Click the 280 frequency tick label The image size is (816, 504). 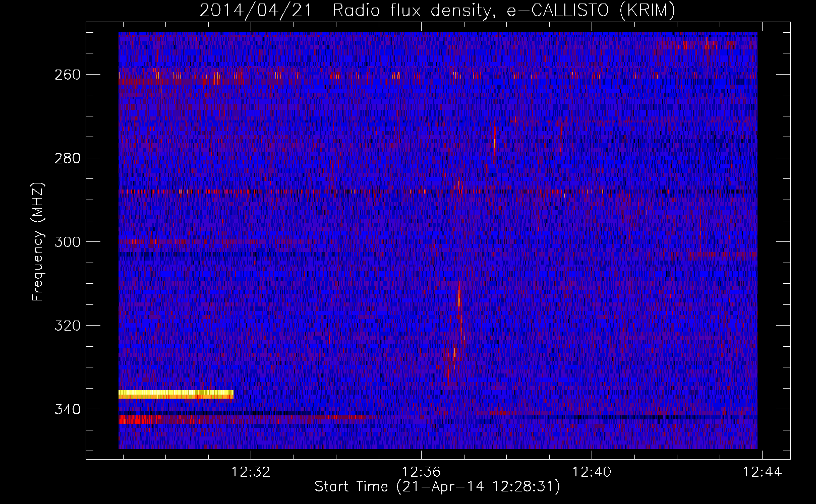point(68,158)
